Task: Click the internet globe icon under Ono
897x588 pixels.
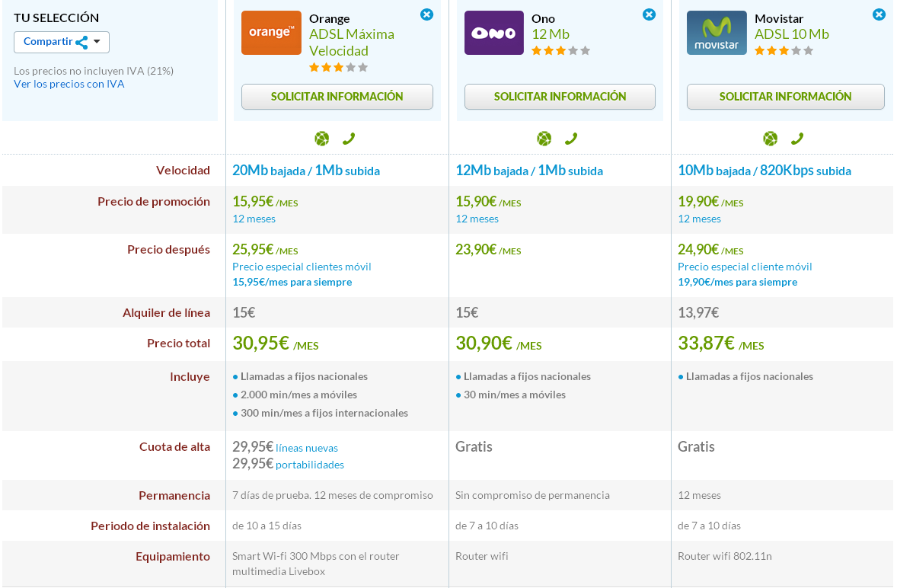Action: click(x=544, y=139)
